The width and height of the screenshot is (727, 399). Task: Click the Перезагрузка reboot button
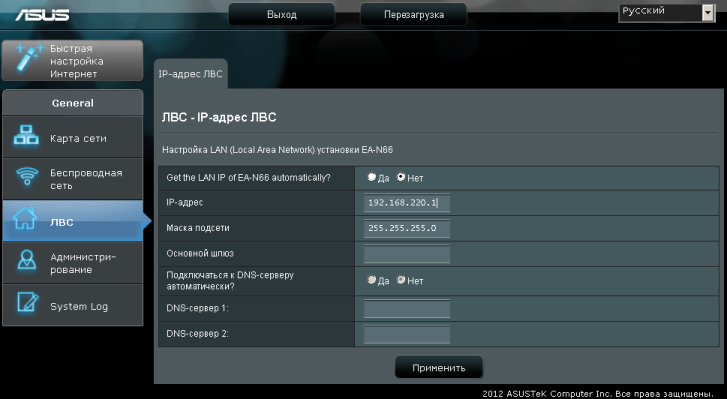pos(414,14)
